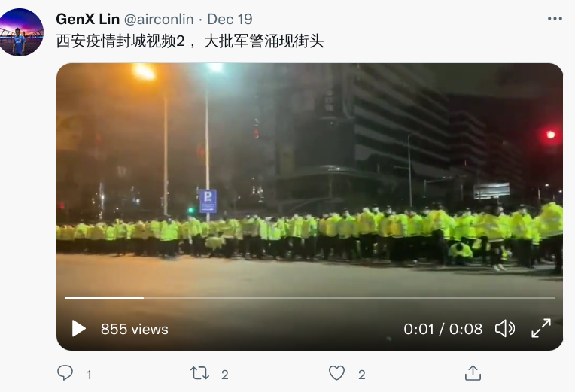Click the 855 views label
Image resolution: width=575 pixels, height=392 pixels.
click(x=135, y=329)
